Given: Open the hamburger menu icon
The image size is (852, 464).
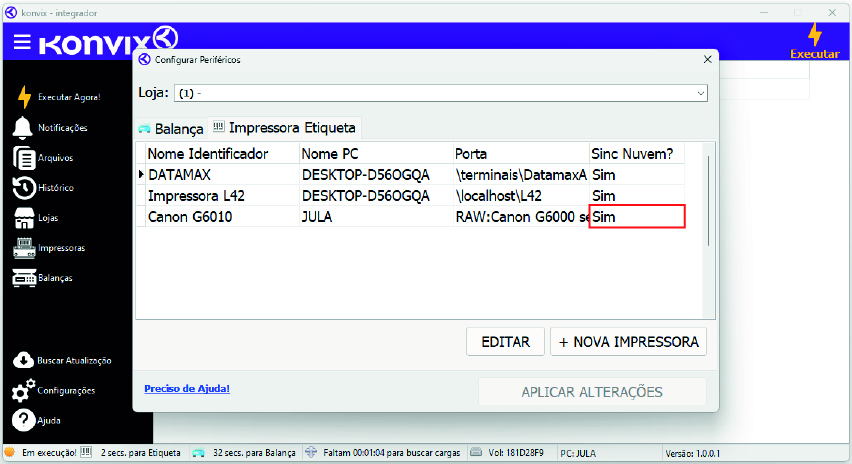Looking at the screenshot, I should click(x=22, y=42).
